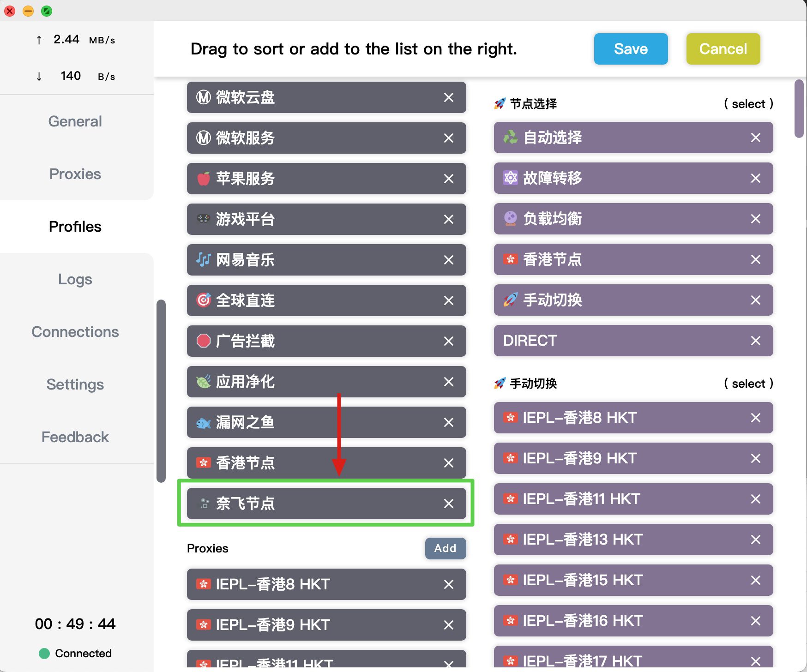Cancel editing the profile
Screen dimensions: 807x672
point(723,49)
